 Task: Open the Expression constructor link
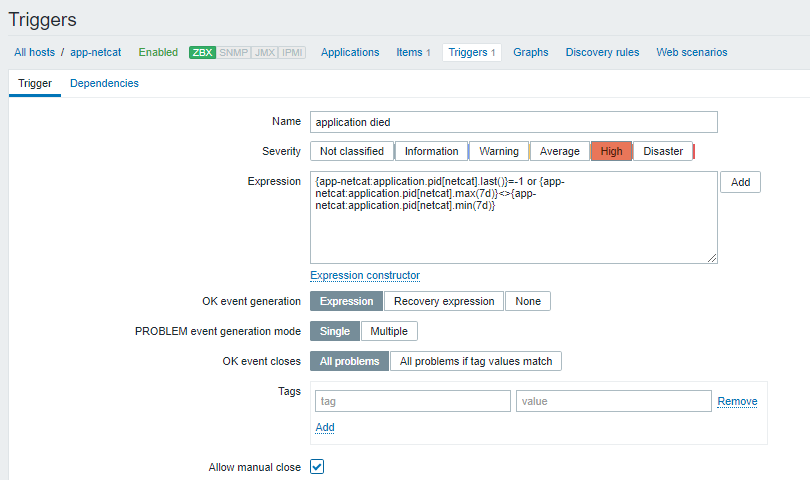pos(365,275)
